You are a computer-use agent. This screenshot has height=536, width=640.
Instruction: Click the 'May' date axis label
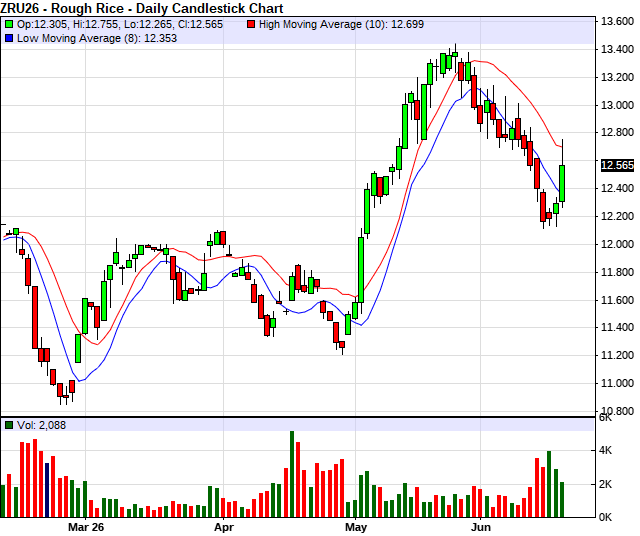coord(356,527)
